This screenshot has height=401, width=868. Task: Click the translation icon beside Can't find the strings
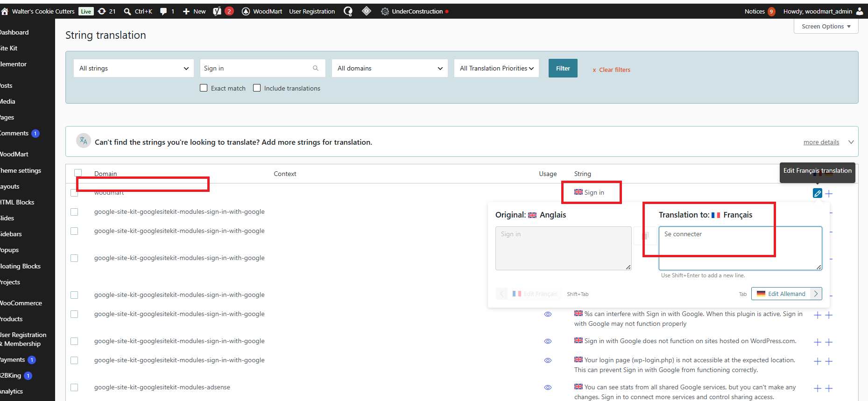(84, 141)
